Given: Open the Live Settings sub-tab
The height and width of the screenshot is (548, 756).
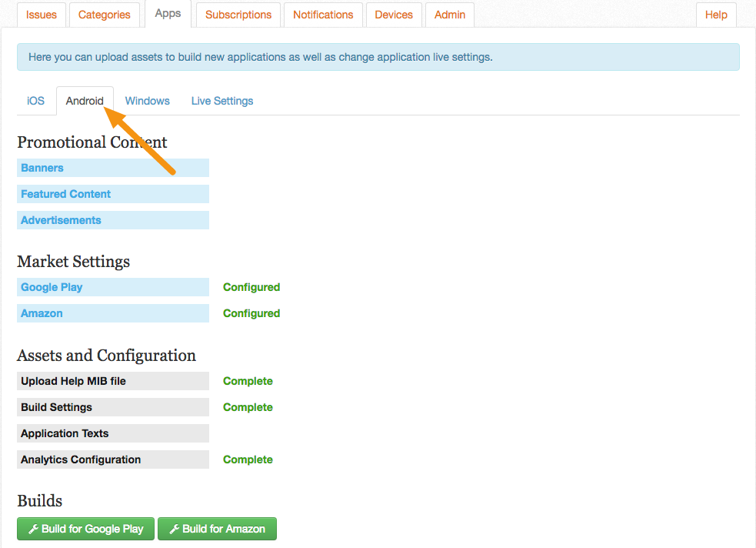Looking at the screenshot, I should coord(222,101).
